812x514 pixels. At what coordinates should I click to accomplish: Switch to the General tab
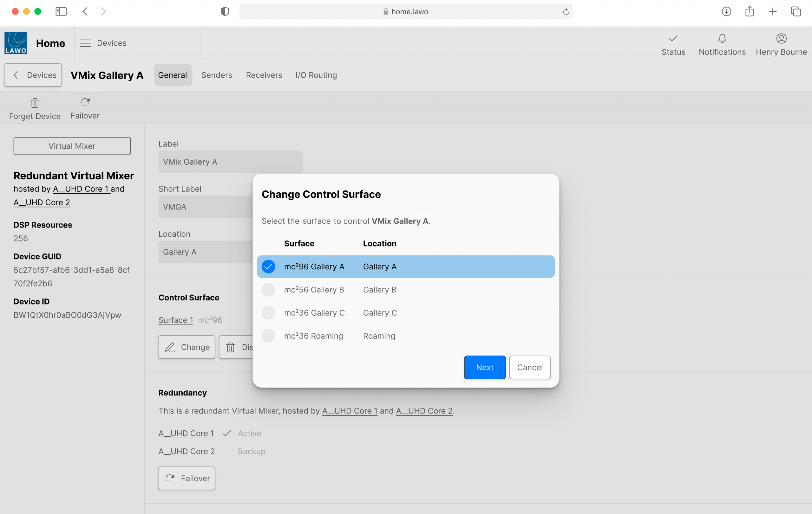click(x=173, y=75)
